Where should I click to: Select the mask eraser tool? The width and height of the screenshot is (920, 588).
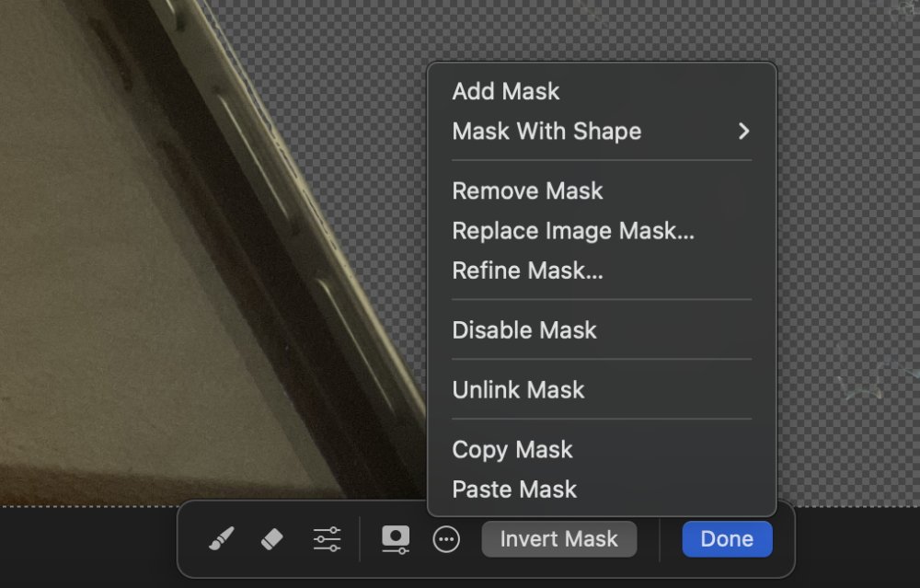coord(272,539)
